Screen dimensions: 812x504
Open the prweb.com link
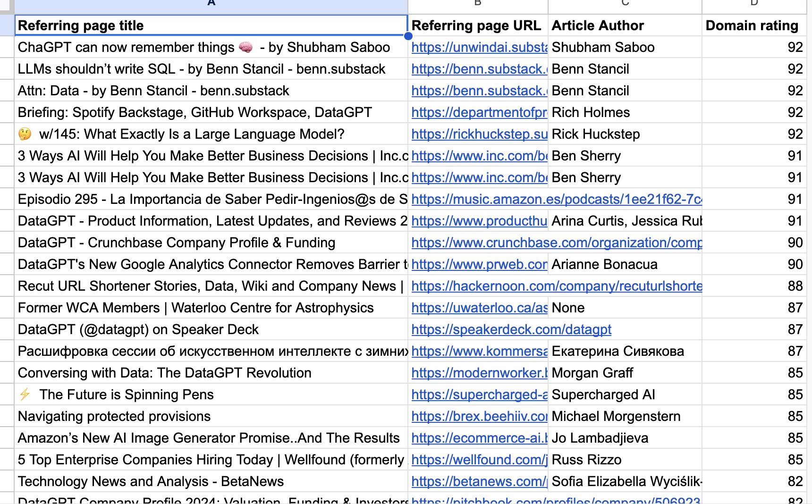click(x=479, y=264)
